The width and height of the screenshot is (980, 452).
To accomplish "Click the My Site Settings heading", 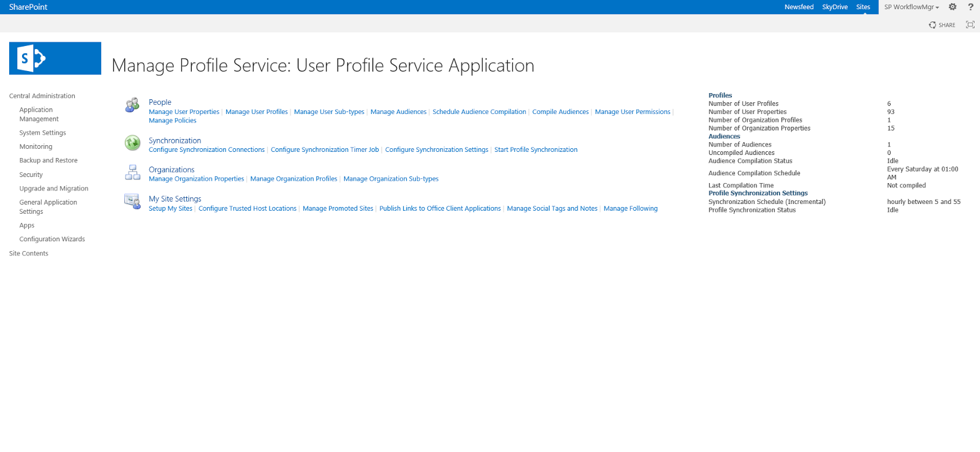I will tap(175, 199).
